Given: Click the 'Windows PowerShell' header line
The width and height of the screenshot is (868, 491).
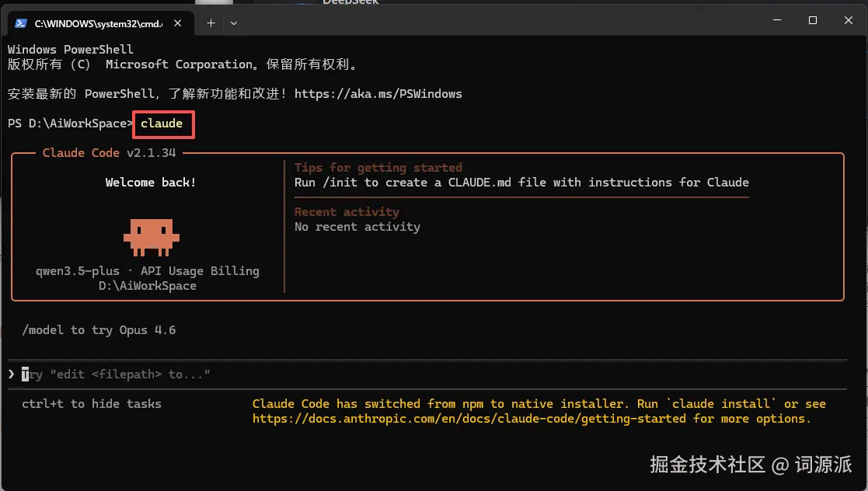Looking at the screenshot, I should click(x=70, y=49).
